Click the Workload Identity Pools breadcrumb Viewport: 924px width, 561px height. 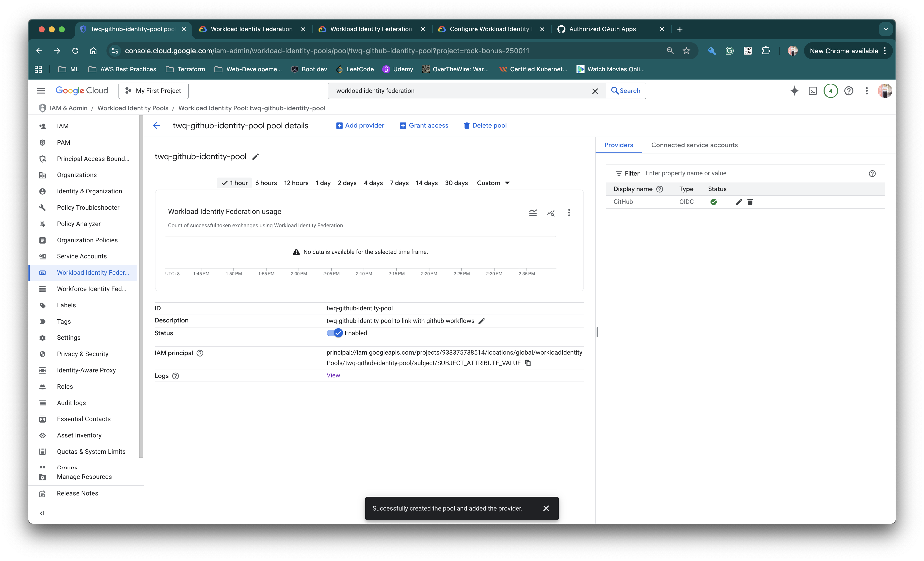(x=133, y=108)
